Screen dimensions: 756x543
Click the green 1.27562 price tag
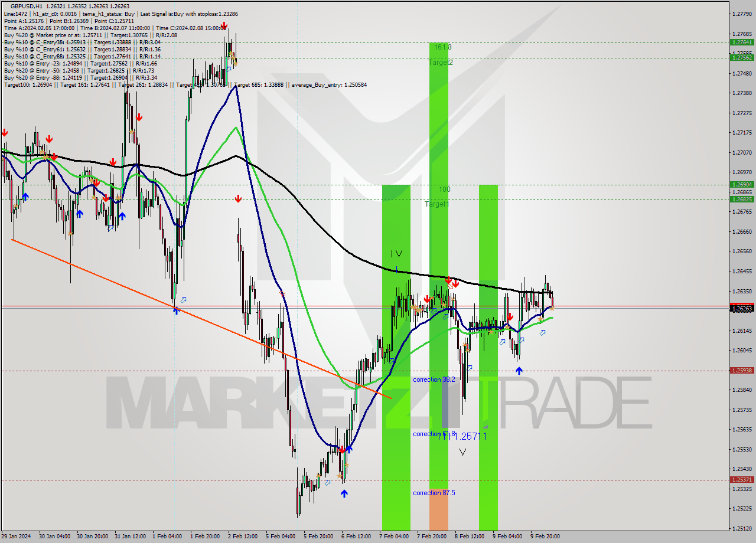coord(742,57)
